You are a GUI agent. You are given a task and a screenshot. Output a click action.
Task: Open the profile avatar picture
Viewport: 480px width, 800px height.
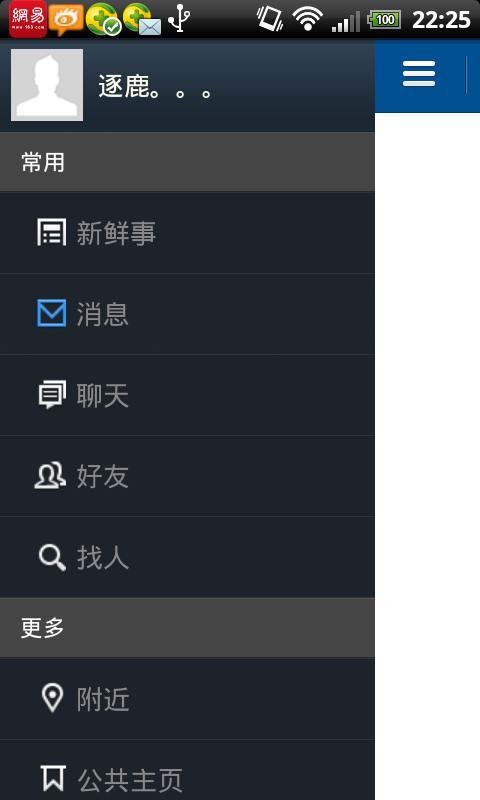(47, 85)
